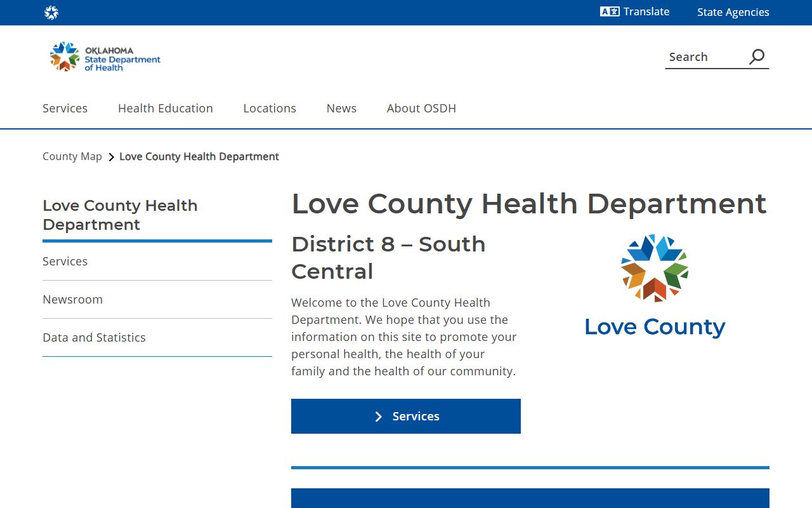Click the blue Services button
812x508 pixels.
point(406,416)
